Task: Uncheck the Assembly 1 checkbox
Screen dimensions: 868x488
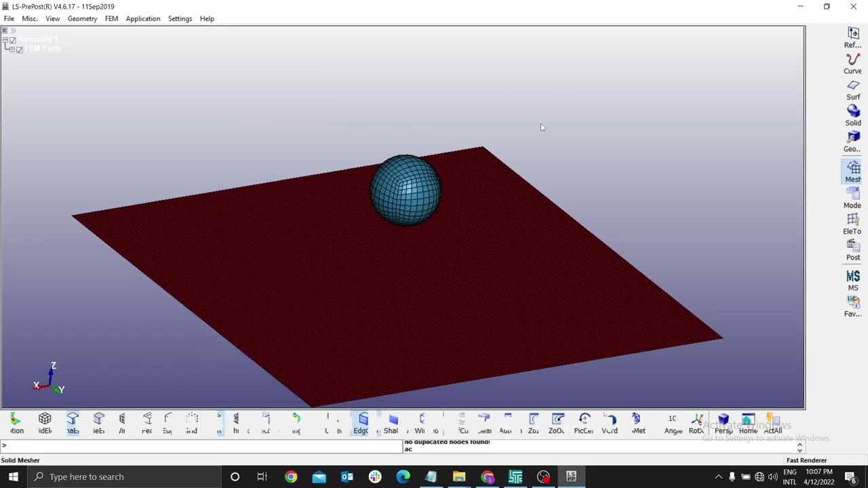Action: click(x=12, y=41)
